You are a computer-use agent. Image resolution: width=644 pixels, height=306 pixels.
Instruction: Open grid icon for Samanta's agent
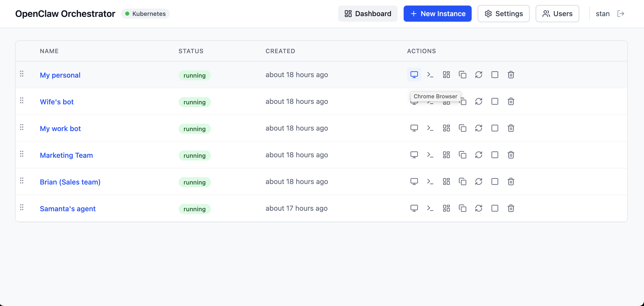pos(446,208)
